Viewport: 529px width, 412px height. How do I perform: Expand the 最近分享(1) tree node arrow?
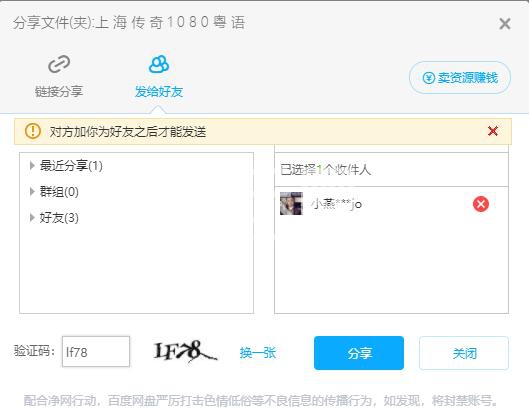(x=32, y=165)
